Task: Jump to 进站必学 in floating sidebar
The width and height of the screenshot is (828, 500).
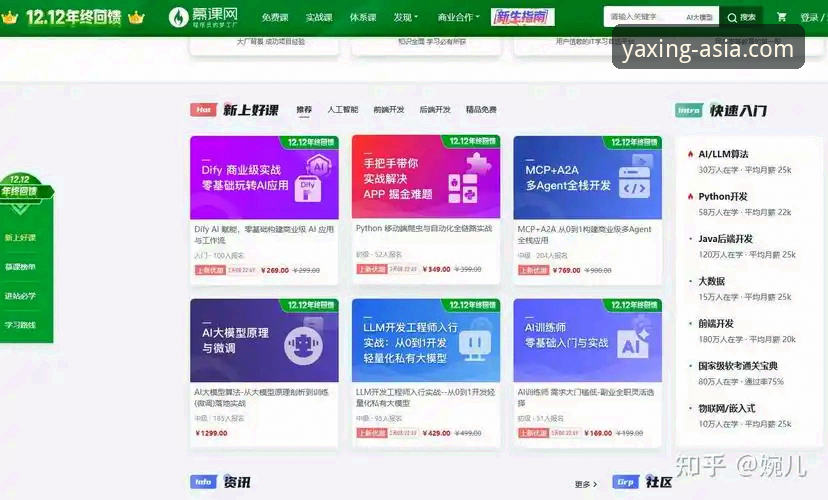Action: 20,296
